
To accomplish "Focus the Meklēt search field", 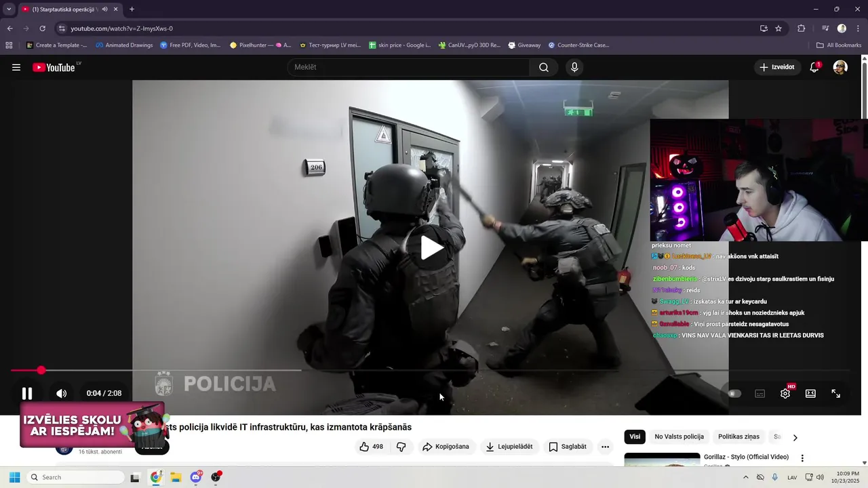I will (x=408, y=67).
